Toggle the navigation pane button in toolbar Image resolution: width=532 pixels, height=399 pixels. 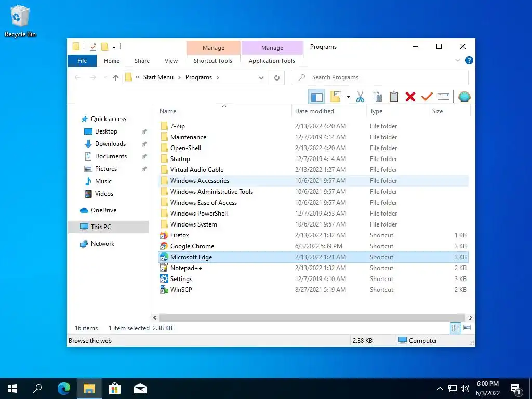point(316,97)
